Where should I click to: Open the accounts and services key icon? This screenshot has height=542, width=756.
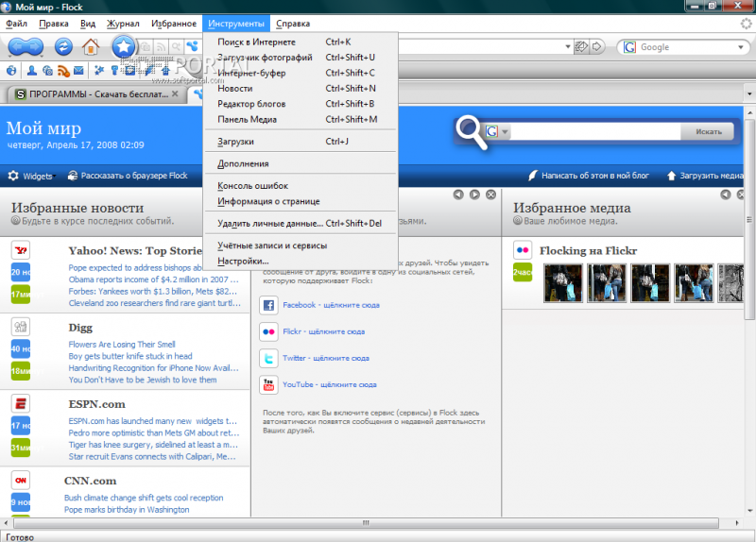pyautogui.click(x=114, y=71)
